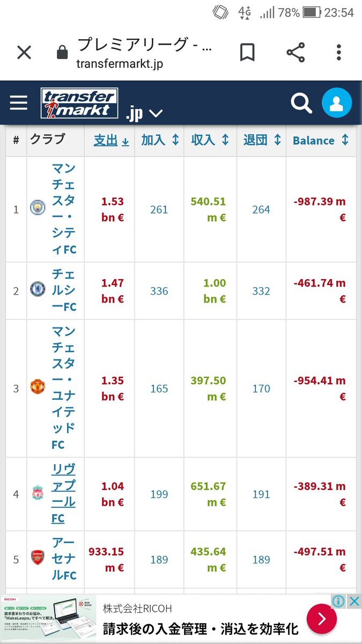Tap the search magnifier icon
Screen dimensions: 362x644
[301, 103]
